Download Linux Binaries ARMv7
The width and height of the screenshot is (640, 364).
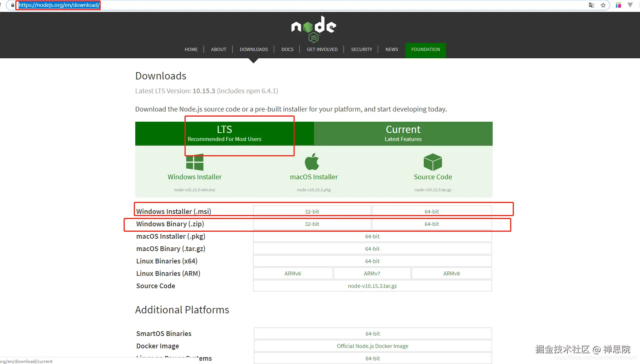372,274
